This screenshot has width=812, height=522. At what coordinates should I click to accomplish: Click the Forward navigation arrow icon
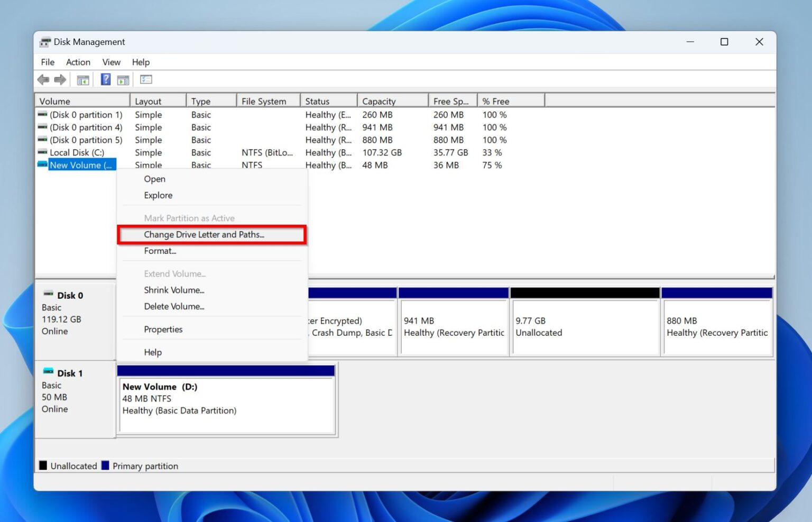click(x=60, y=79)
